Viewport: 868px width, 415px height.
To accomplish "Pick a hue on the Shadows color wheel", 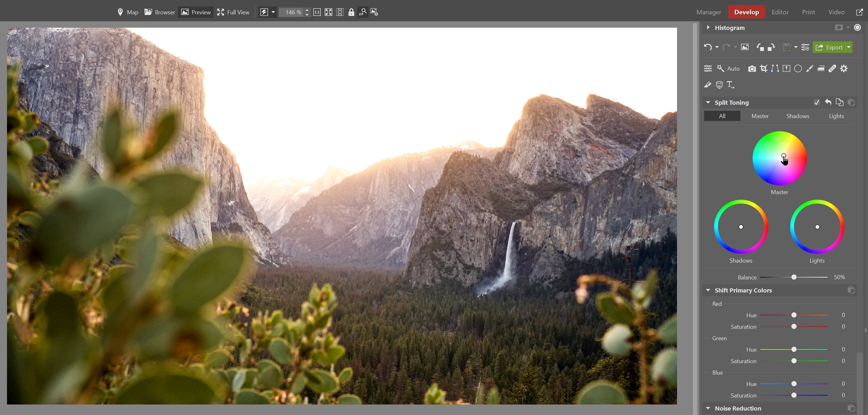I will pyautogui.click(x=741, y=226).
